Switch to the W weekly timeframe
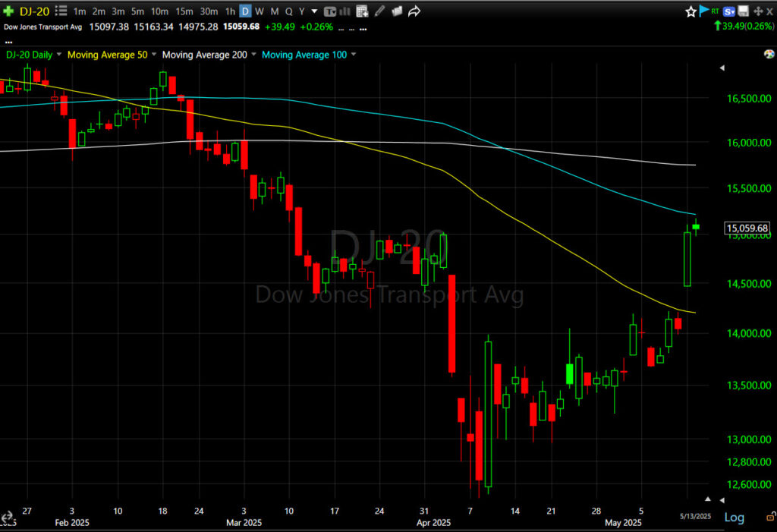Screen dimensions: 777x532 coord(260,11)
